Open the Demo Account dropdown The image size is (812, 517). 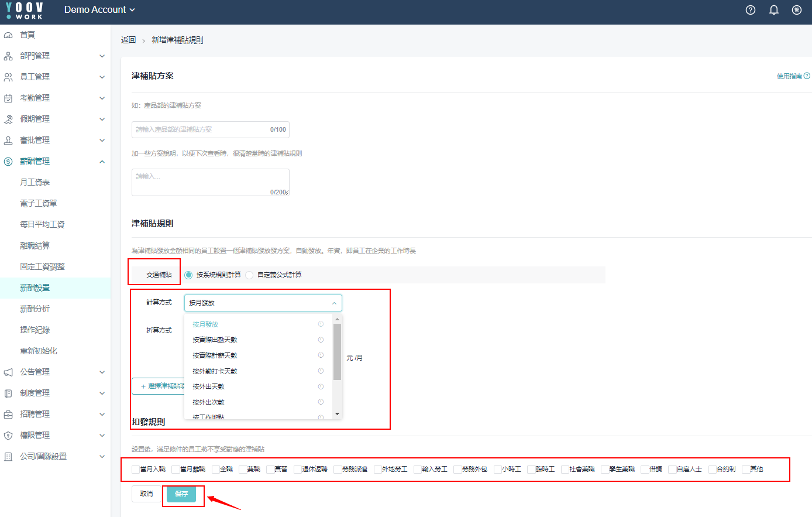click(x=99, y=10)
